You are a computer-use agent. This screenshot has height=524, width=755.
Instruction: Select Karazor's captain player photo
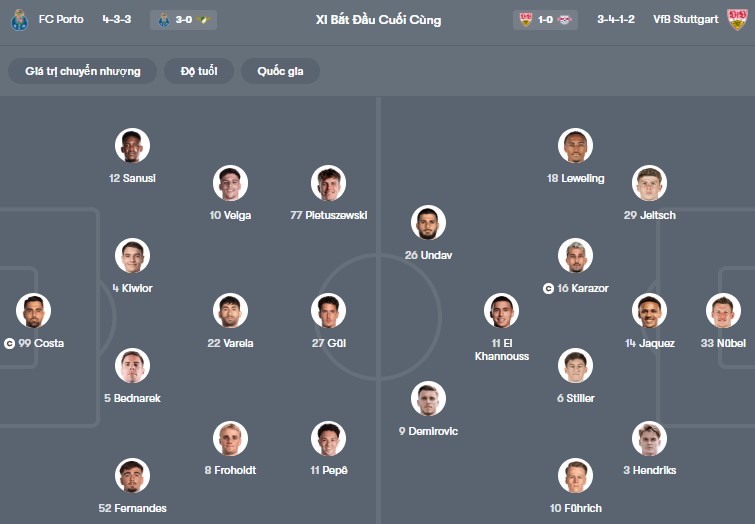575,256
